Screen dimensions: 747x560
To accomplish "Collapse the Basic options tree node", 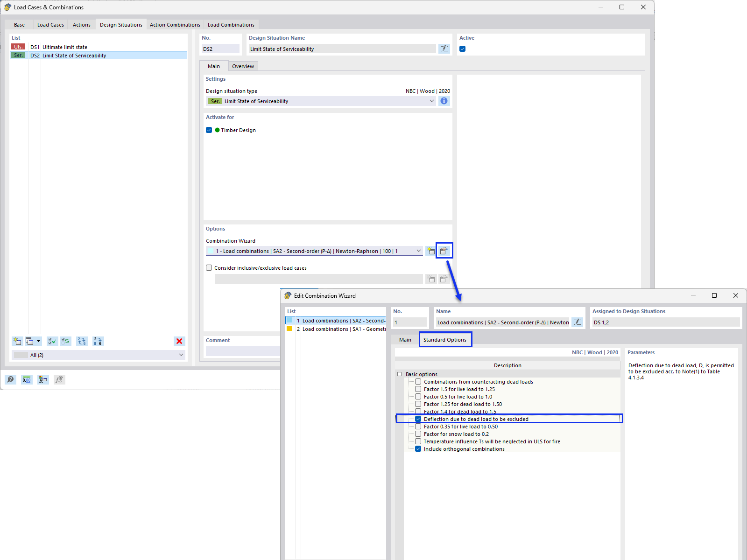I will tap(400, 374).
